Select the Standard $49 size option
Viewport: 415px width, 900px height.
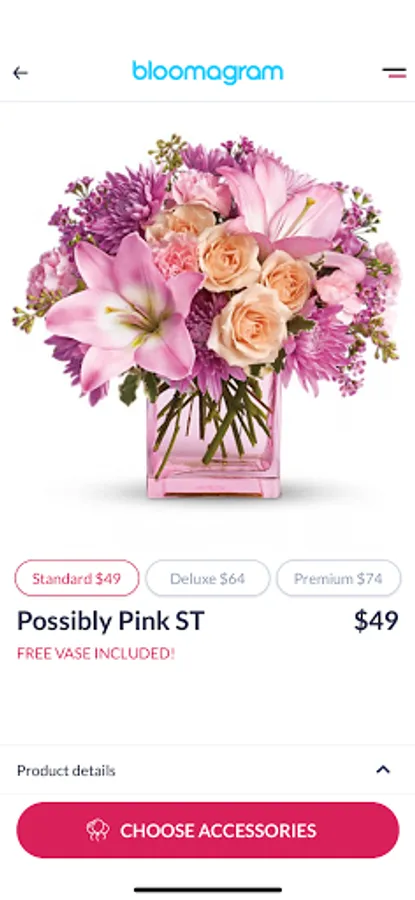[x=77, y=578]
